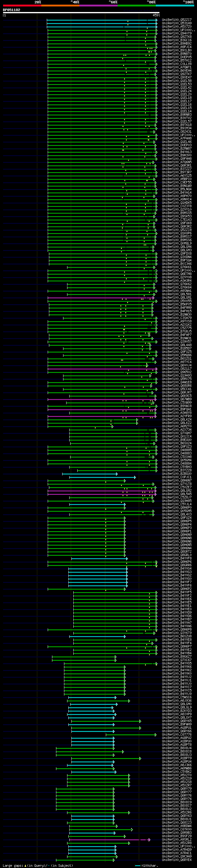
Task: Click the UniRef100_C5WSC6 label
Action: (x=177, y=697)
